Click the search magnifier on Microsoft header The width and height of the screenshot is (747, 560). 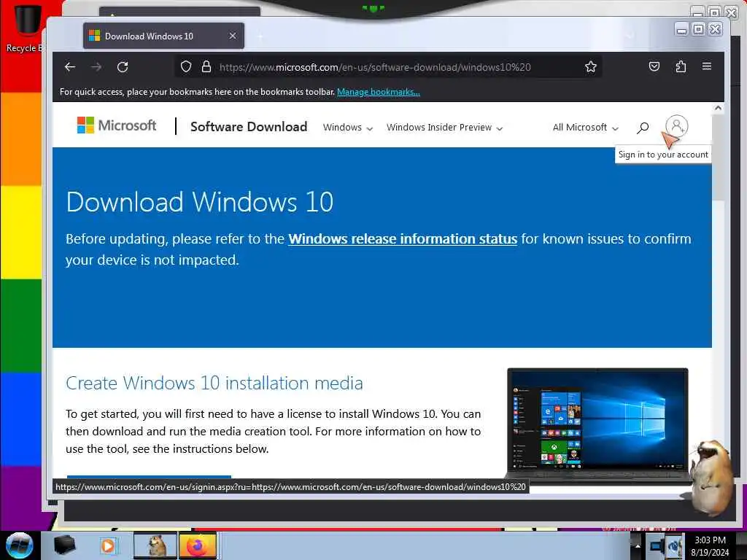(643, 128)
